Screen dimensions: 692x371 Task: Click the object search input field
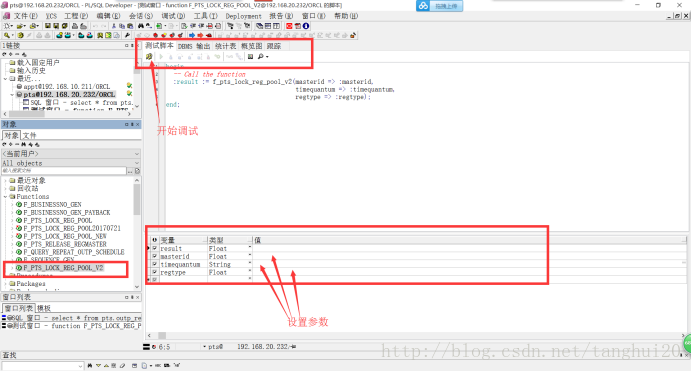pyautogui.click(x=64, y=171)
